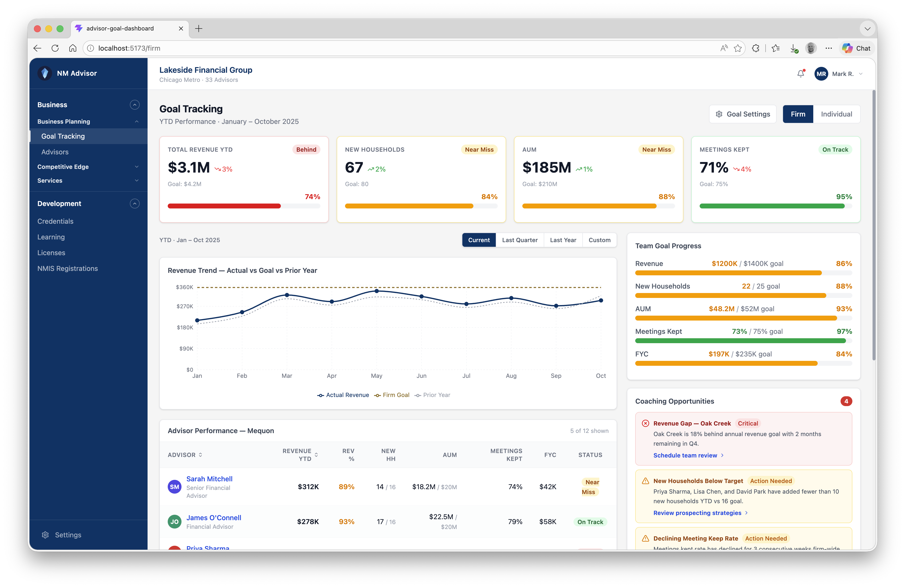Open browser downloads icon
Screen dimensions: 905x588
coord(794,48)
